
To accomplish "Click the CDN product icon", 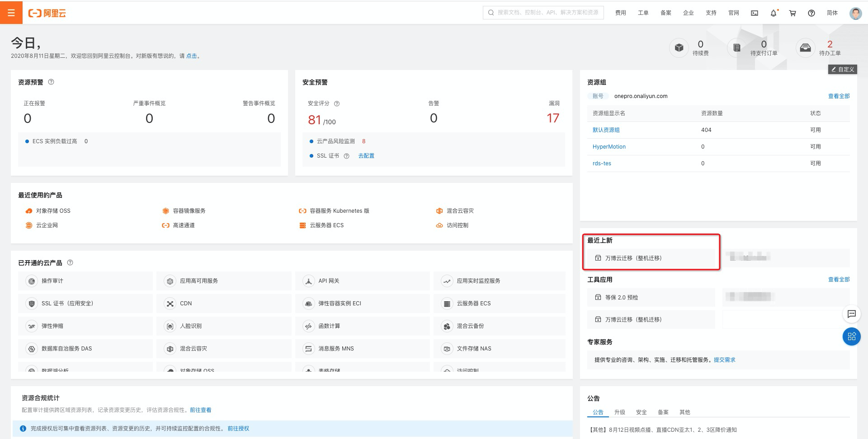I will point(170,304).
